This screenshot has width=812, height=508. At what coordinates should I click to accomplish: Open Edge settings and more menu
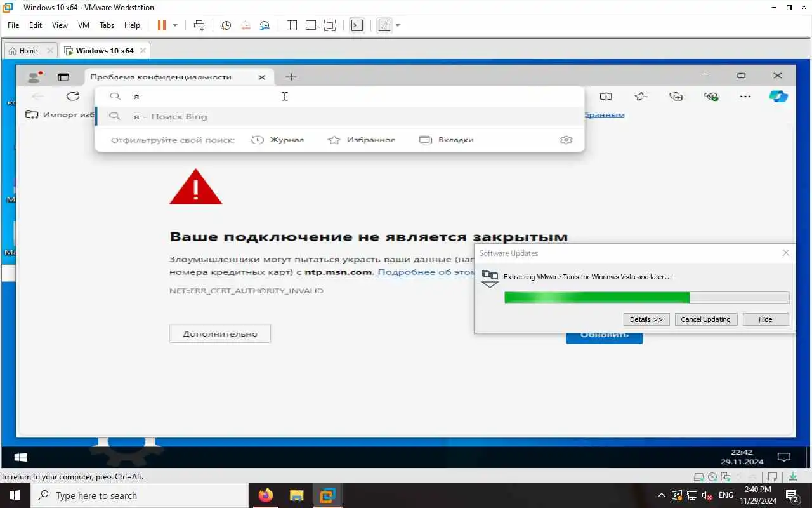click(x=745, y=97)
